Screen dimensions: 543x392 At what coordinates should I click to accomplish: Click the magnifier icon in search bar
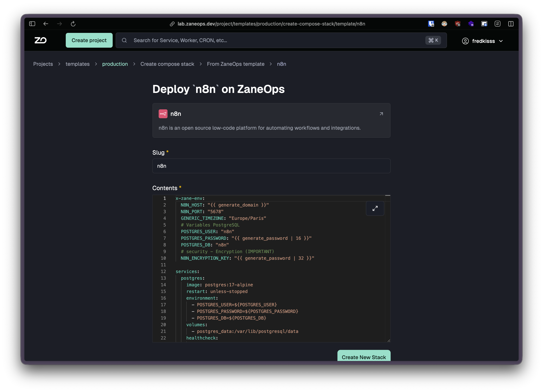point(124,40)
